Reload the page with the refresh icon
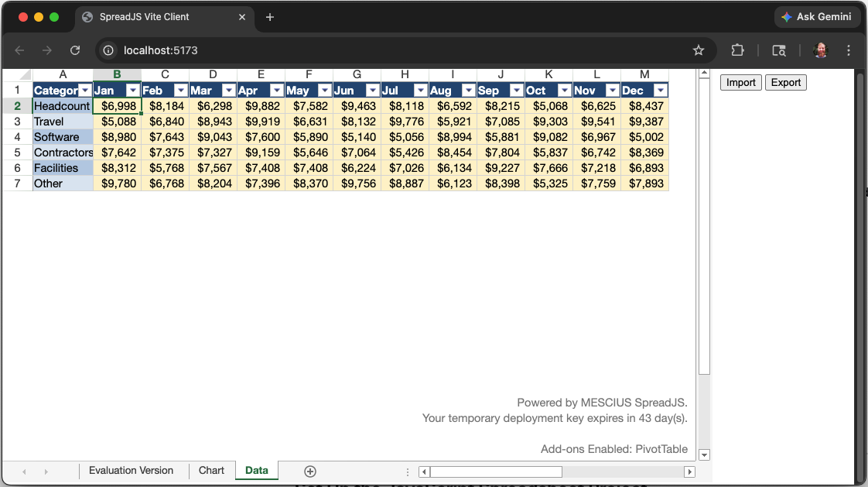 [x=75, y=50]
